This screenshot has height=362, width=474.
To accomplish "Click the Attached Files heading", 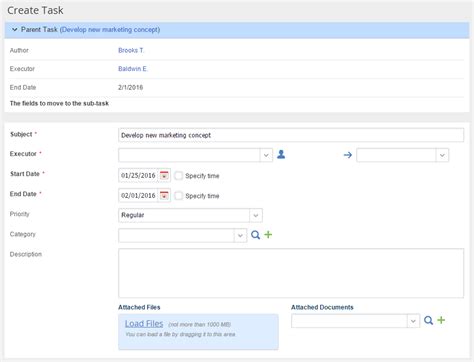I will pyautogui.click(x=139, y=307).
